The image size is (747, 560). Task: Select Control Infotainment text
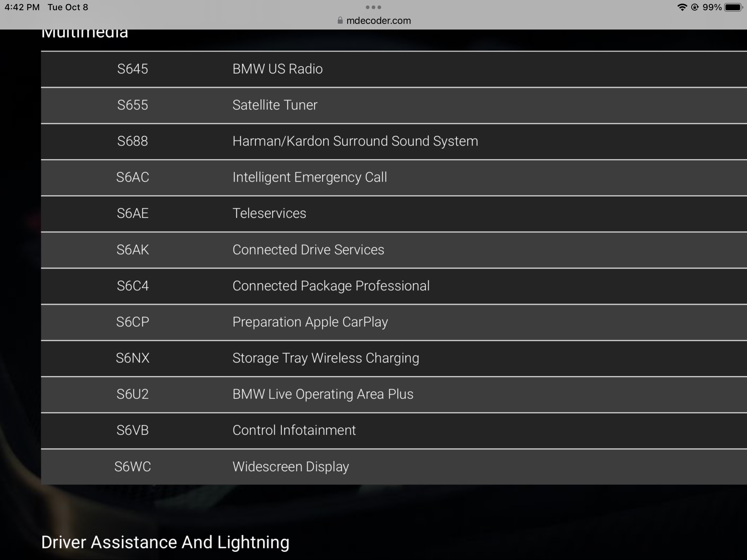(x=294, y=430)
